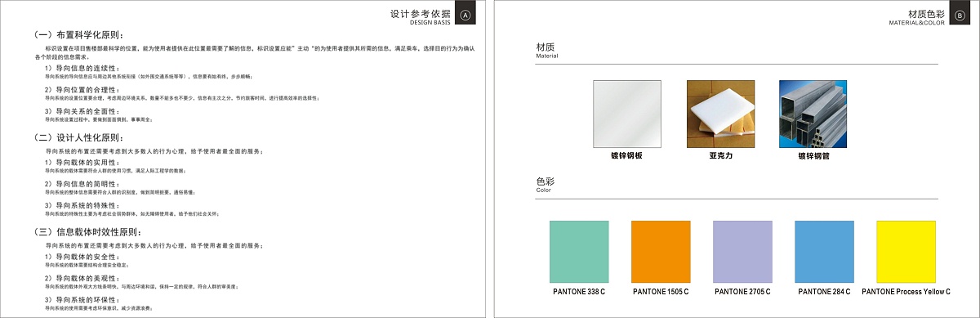Screen dimensions: 980x318
Task: Open the 镀锌钢管 steel tube image
Action: [x=813, y=114]
